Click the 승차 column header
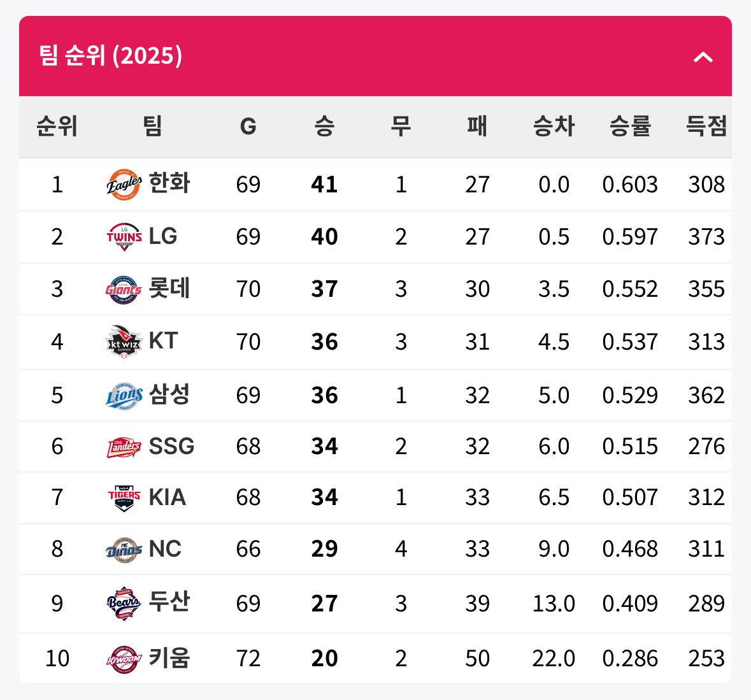The height and width of the screenshot is (700, 751). point(554,126)
